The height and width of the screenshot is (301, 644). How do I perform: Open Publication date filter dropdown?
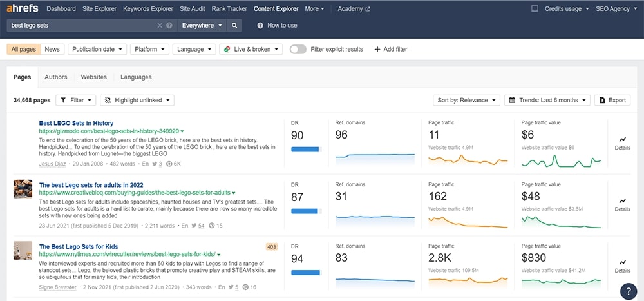point(97,50)
